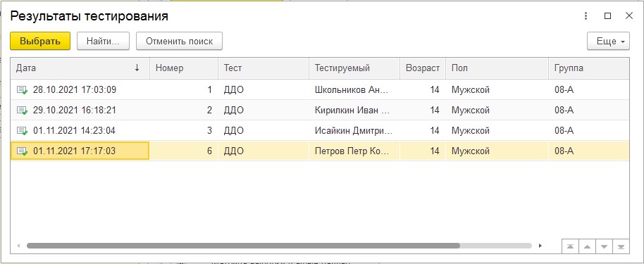Click document icon of 28.10.2021 row
The image size is (644, 264).
[x=22, y=90]
